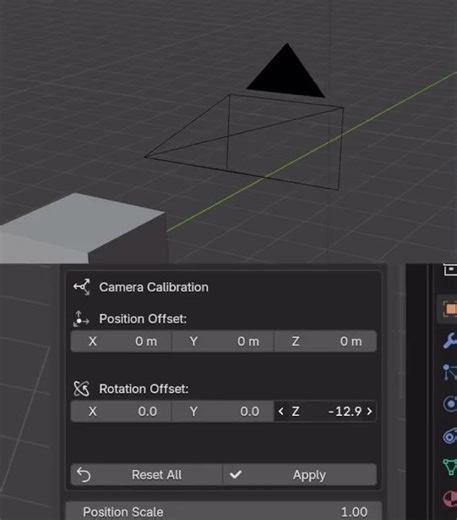Image resolution: width=457 pixels, height=520 pixels.
Task: Click Position Offset Y field
Action: pos(223,341)
